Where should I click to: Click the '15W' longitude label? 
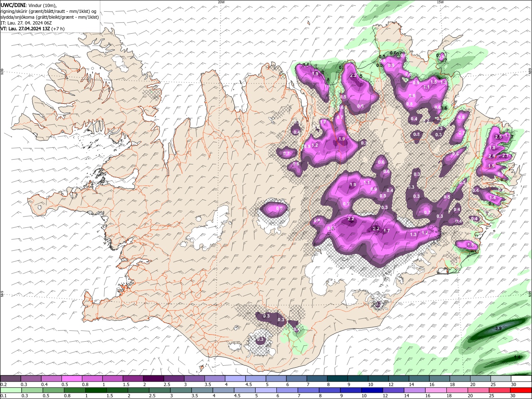pyautogui.click(x=440, y=2)
